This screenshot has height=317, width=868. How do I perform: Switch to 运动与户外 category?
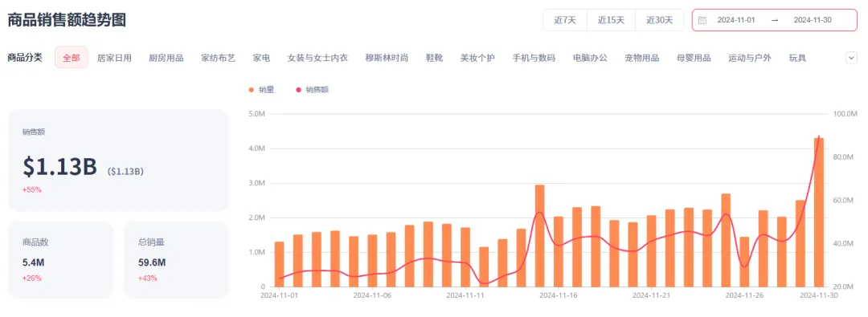point(750,58)
